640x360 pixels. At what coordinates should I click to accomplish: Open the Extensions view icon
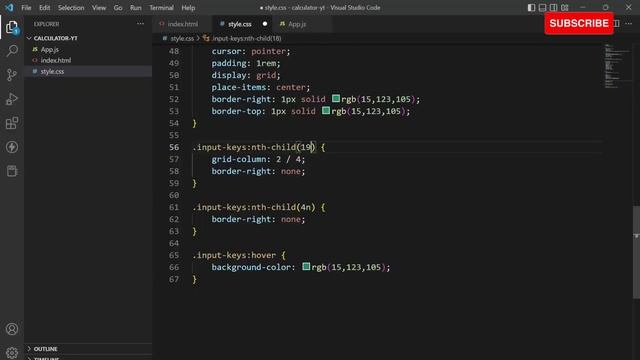[12, 123]
